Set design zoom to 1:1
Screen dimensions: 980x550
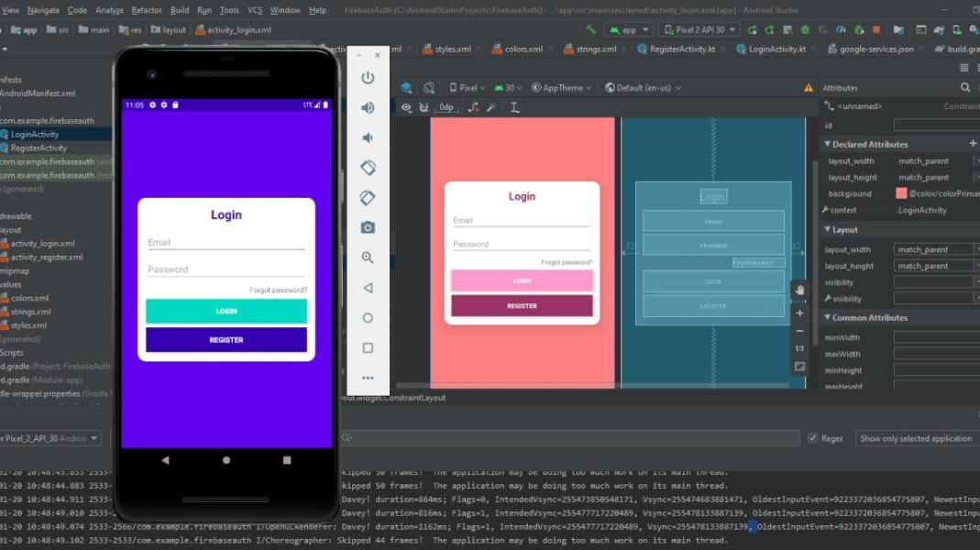click(799, 348)
